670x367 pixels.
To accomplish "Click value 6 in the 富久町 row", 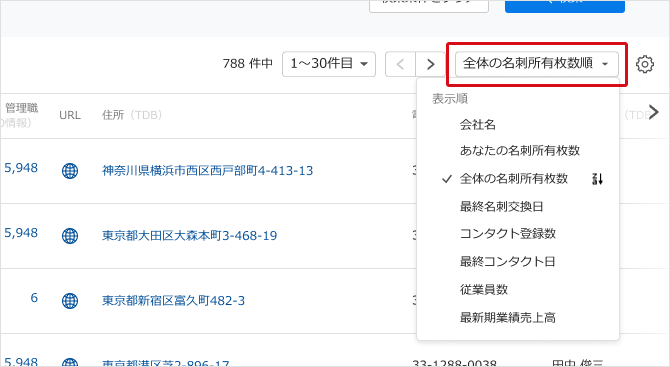I will [34, 298].
